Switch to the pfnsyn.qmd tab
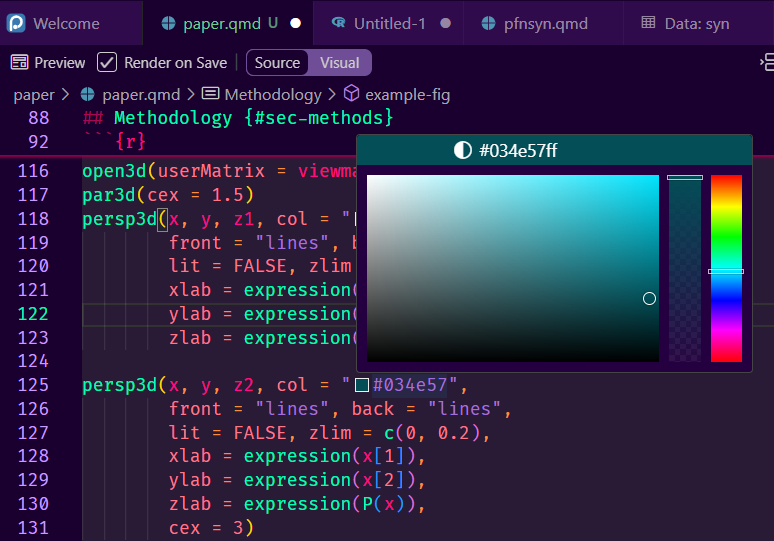This screenshot has height=541, width=774. click(x=532, y=23)
